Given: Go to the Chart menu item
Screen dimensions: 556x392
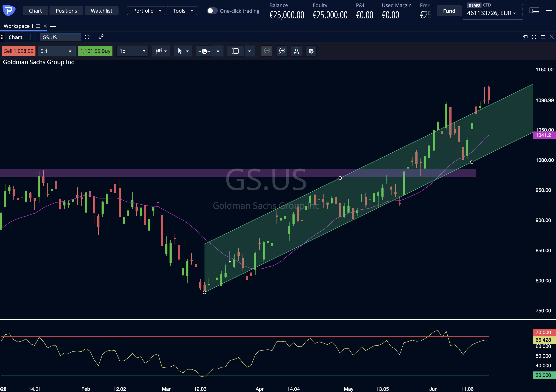Looking at the screenshot, I should click(x=35, y=11).
